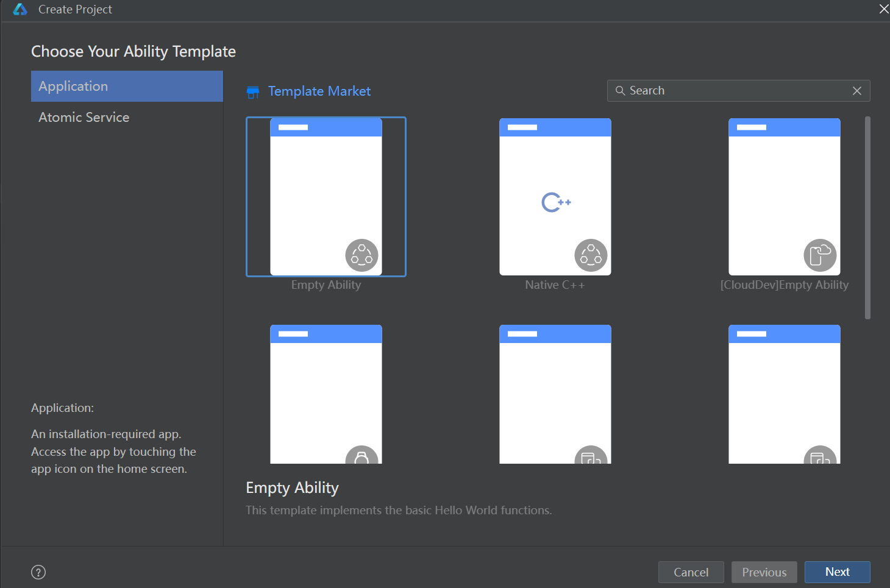Image resolution: width=890 pixels, height=588 pixels.
Task: Select second-row middle template thumbnail
Action: (555, 394)
